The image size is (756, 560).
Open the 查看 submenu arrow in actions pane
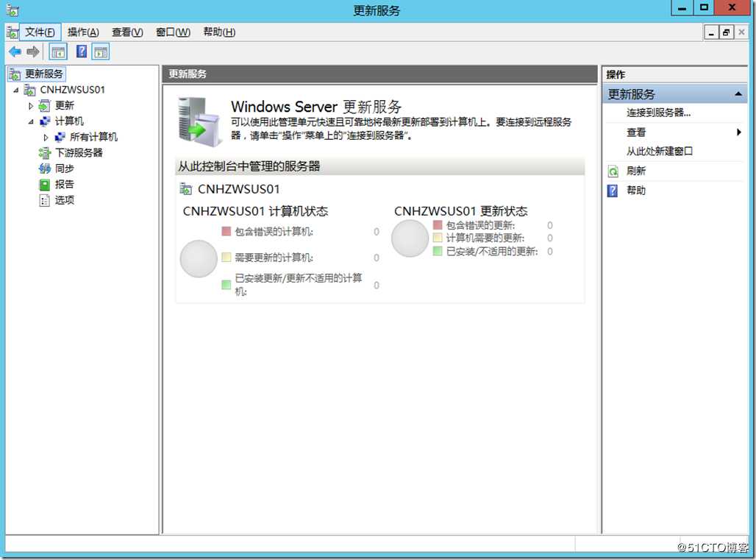point(738,132)
